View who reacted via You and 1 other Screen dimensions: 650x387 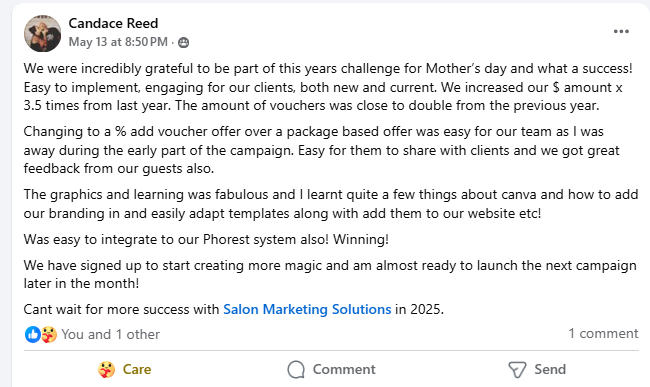point(111,334)
